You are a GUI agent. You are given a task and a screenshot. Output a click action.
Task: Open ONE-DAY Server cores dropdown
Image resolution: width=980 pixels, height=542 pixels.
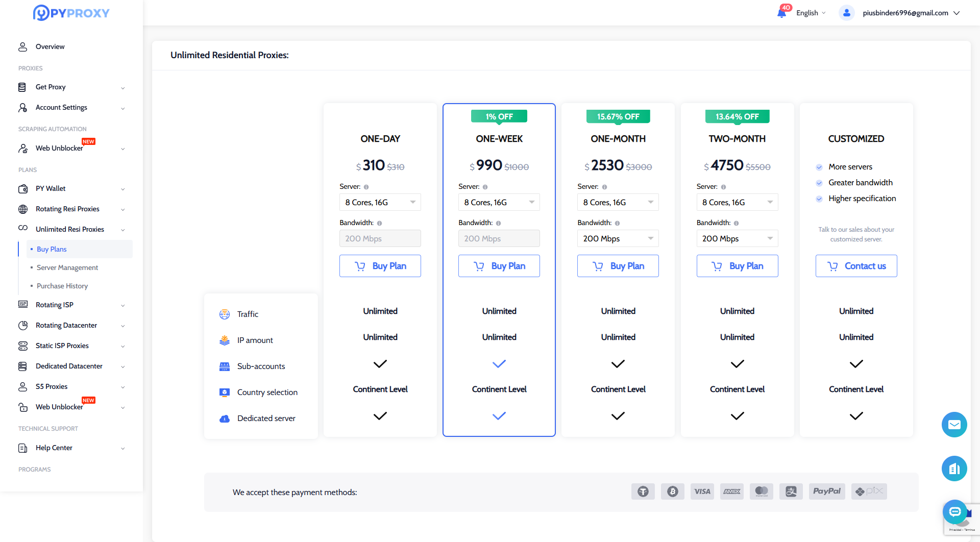pos(380,202)
